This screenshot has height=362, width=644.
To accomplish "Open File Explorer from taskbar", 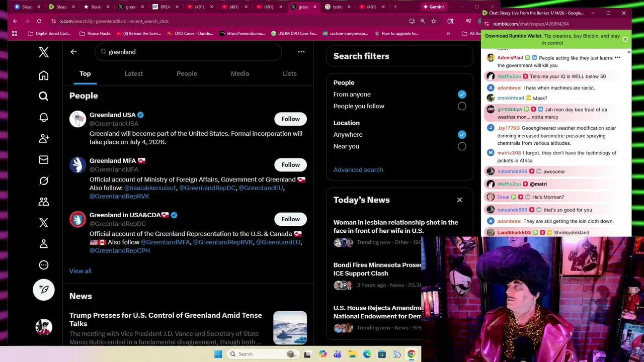I will (x=353, y=354).
